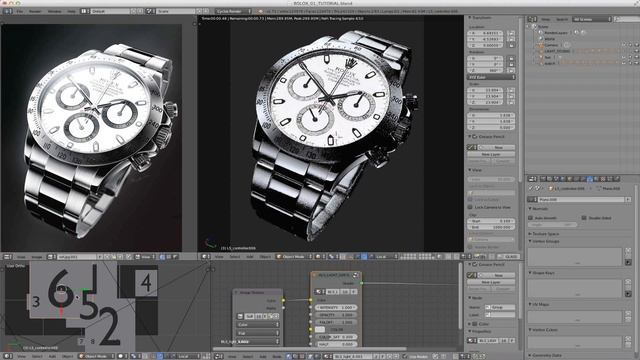Open the Cycles Render engine dropdown
640x360 pixels.
click(233, 11)
